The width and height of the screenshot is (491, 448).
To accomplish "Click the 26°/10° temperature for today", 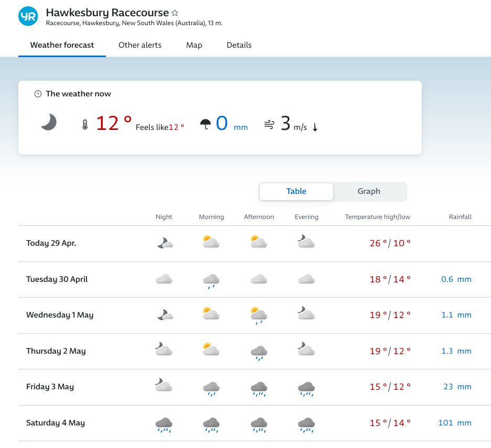I will click(390, 243).
